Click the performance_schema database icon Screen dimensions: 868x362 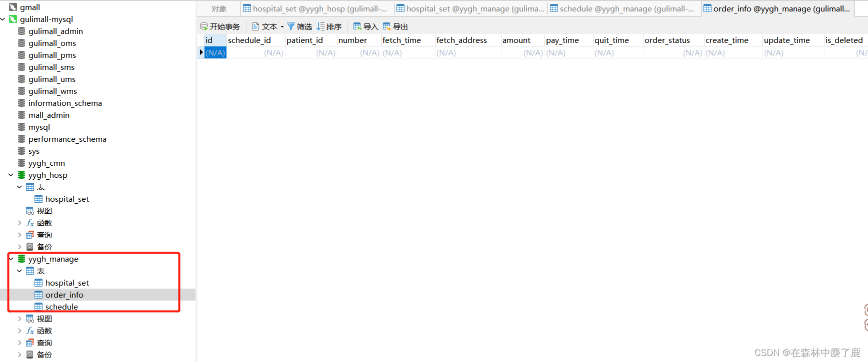click(x=21, y=139)
